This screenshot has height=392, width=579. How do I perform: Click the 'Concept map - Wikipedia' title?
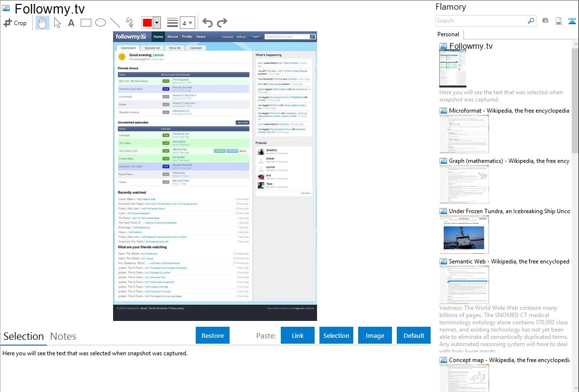(509, 360)
